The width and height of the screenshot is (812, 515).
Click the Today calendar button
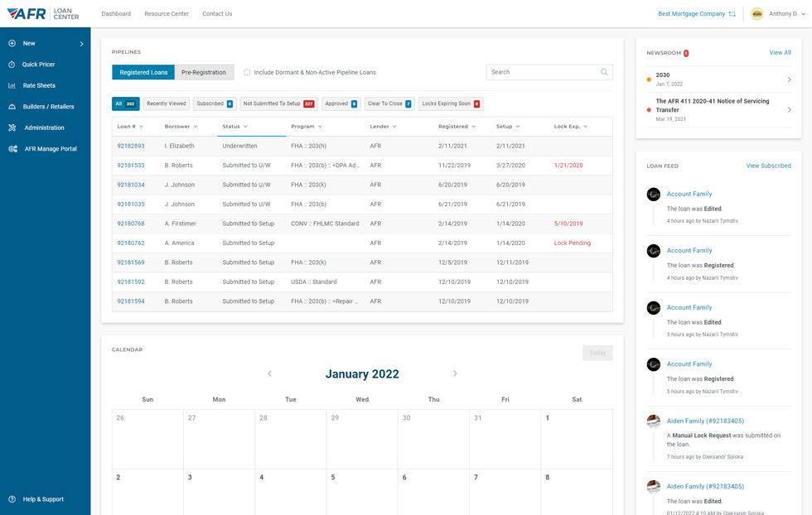[x=597, y=353]
